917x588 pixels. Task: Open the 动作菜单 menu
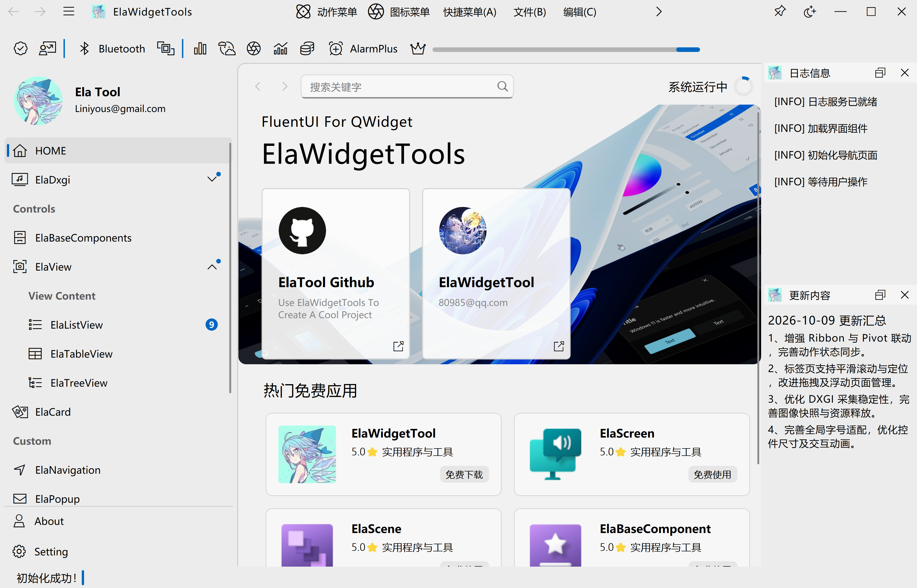[326, 12]
